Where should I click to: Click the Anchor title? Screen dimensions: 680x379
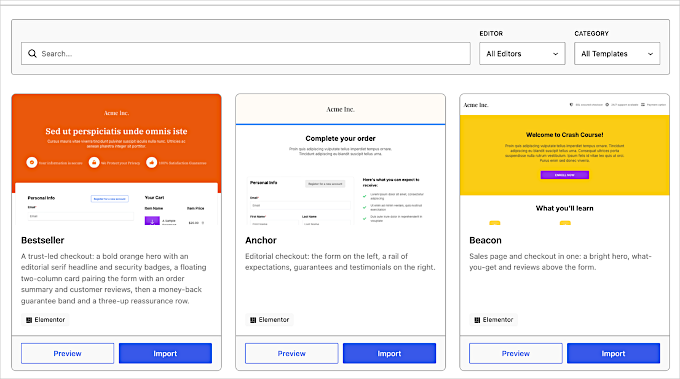pyautogui.click(x=261, y=240)
